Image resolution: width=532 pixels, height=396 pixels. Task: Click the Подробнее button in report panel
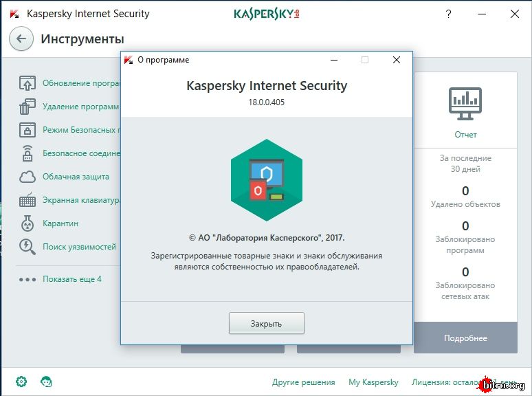[x=465, y=338]
